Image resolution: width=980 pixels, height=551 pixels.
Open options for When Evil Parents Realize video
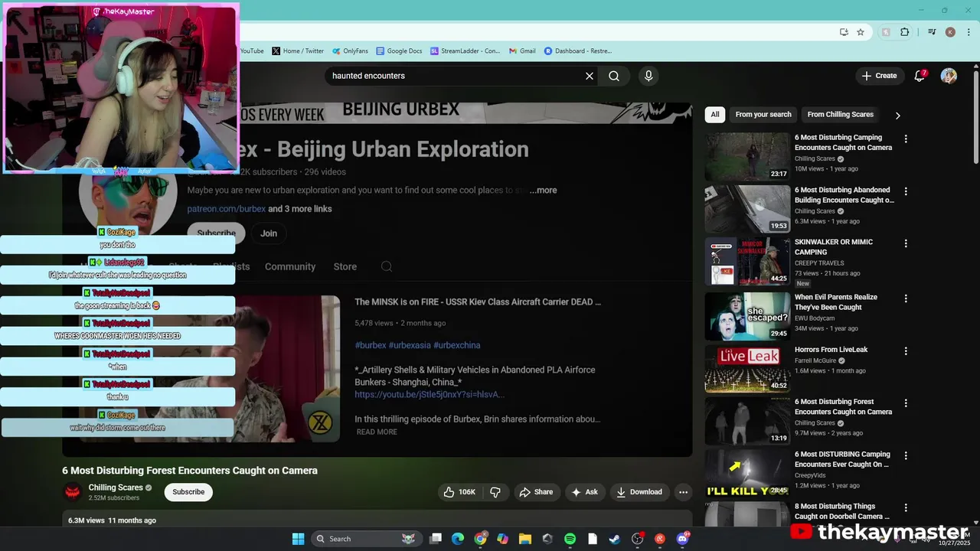click(906, 298)
